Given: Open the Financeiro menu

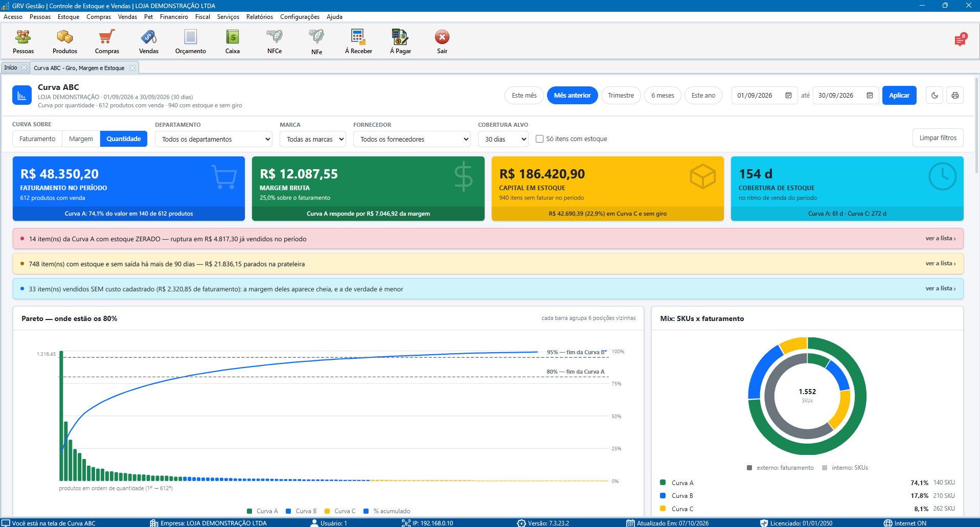Looking at the screenshot, I should click(x=174, y=17).
